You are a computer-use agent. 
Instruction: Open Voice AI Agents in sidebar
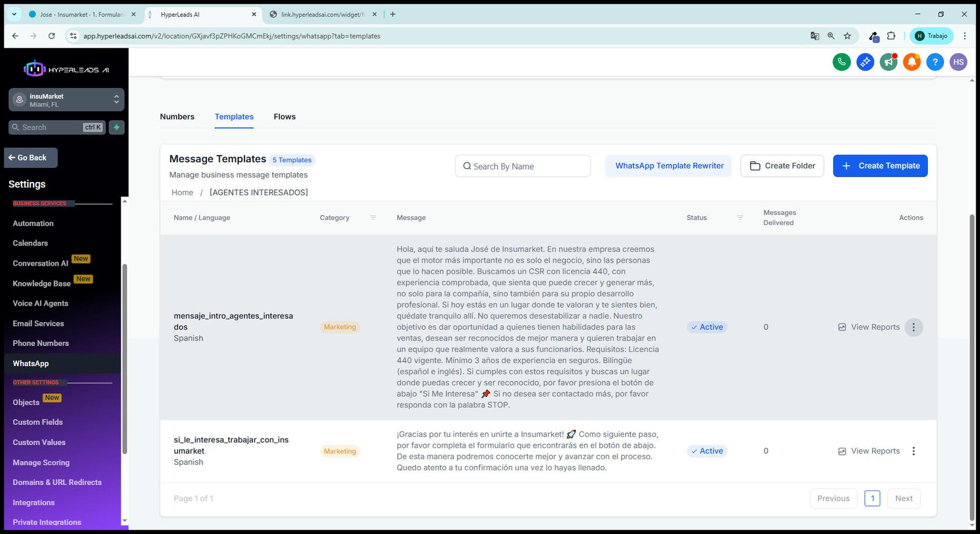pyautogui.click(x=40, y=304)
